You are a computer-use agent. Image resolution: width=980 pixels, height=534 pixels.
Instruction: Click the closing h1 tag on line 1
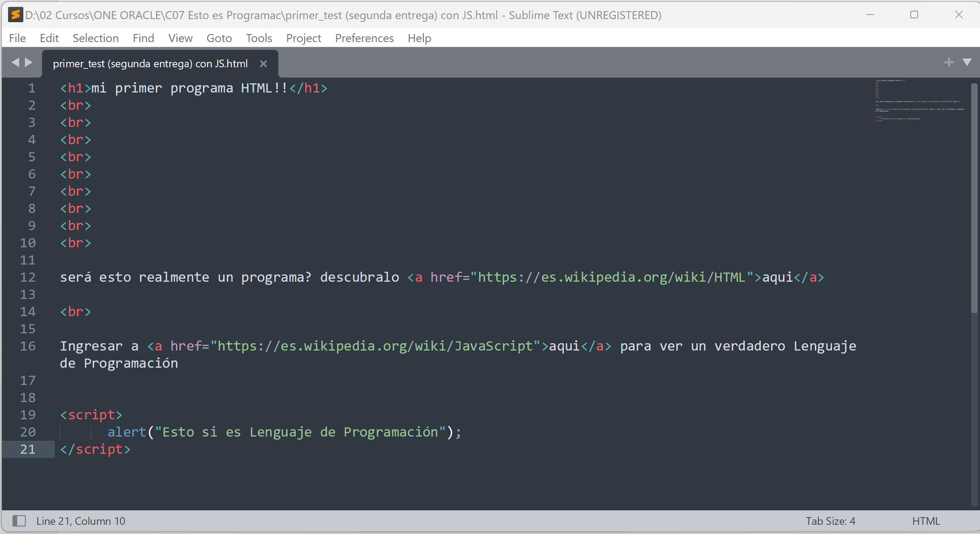click(x=308, y=88)
